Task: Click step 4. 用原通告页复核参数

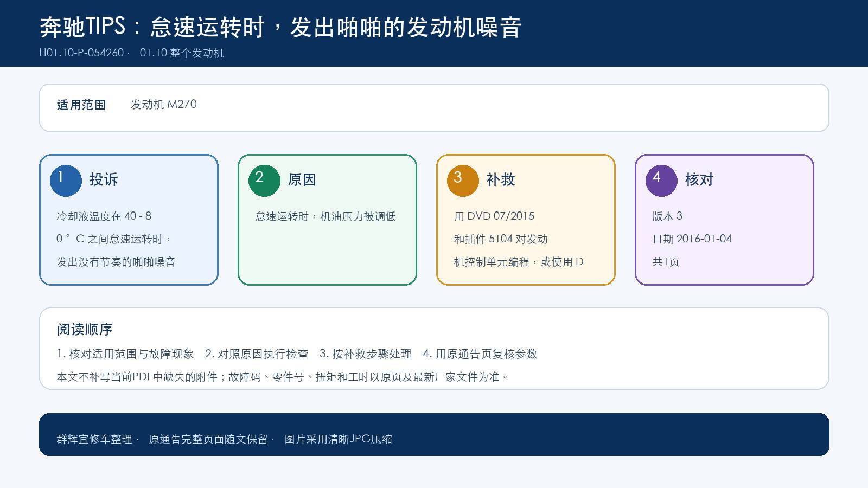Action: [480, 354]
